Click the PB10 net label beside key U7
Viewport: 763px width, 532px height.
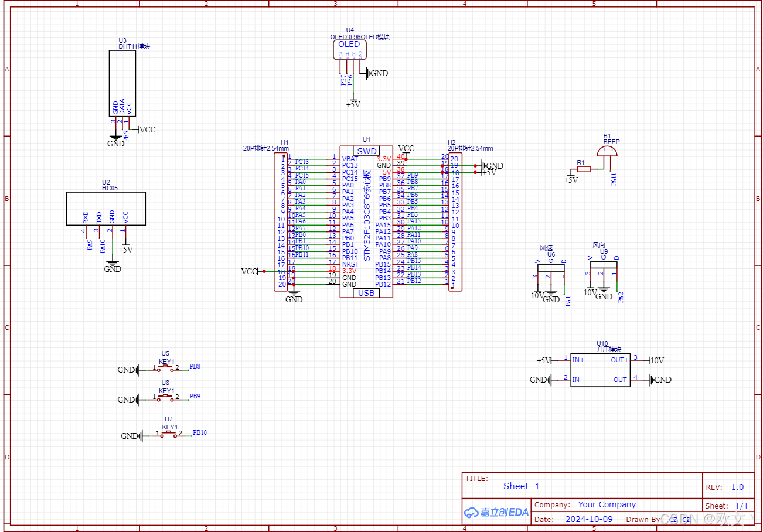click(x=200, y=432)
